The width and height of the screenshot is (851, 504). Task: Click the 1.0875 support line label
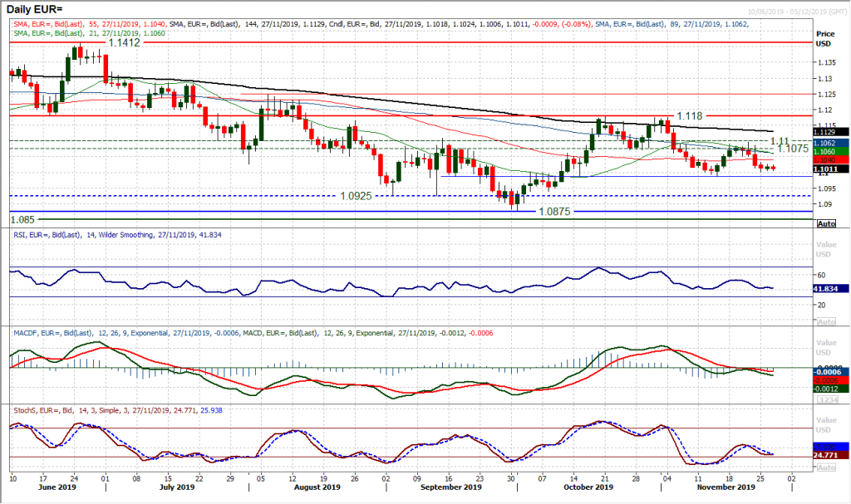pyautogui.click(x=555, y=212)
